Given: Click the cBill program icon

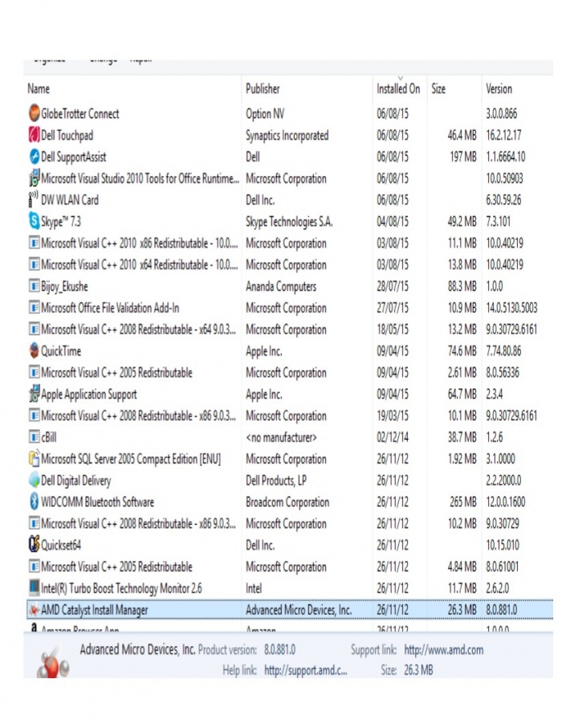Looking at the screenshot, I should pos(34,436).
